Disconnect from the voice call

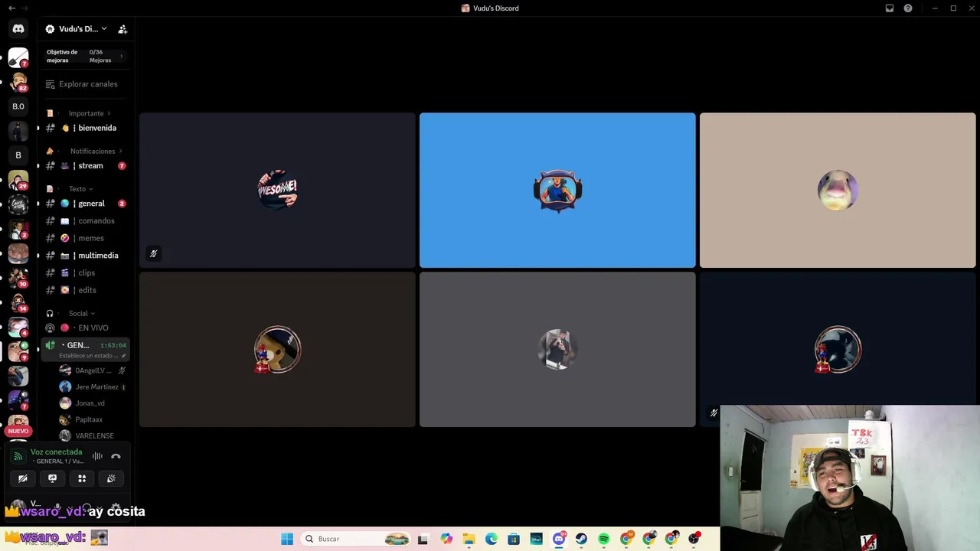[116, 456]
